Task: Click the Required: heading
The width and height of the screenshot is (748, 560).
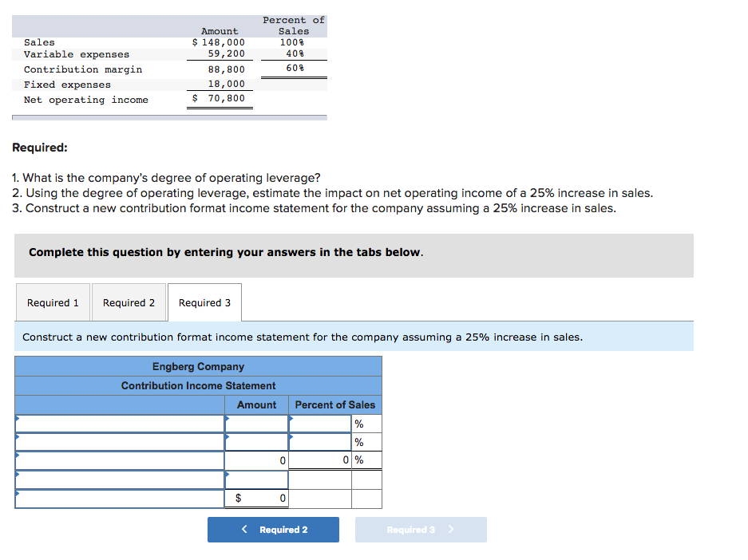Action: tap(40, 148)
